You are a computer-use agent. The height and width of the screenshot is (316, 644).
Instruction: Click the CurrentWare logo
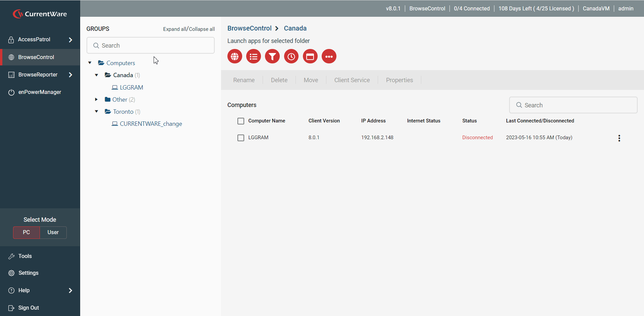pos(40,14)
